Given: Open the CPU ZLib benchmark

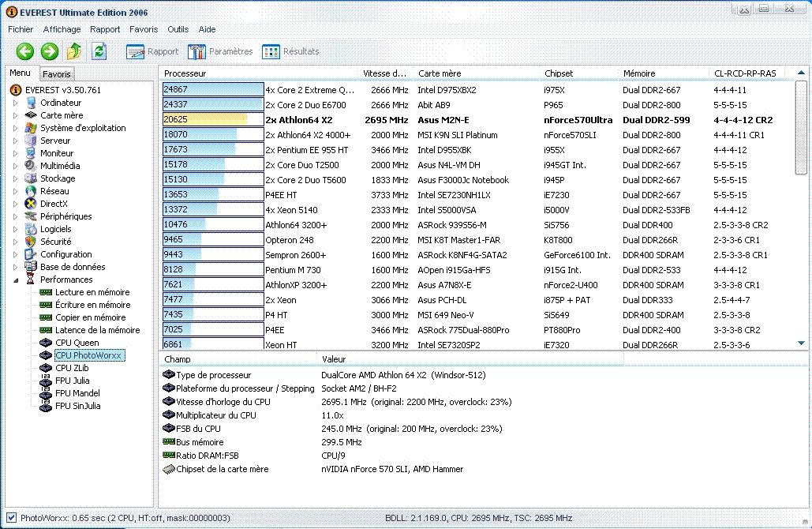Looking at the screenshot, I should (72, 368).
